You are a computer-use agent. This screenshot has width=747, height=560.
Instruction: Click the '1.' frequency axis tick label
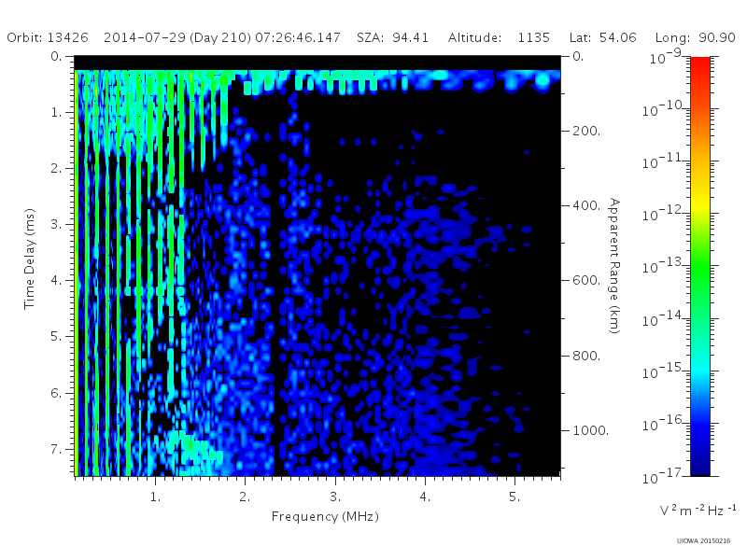click(x=155, y=497)
